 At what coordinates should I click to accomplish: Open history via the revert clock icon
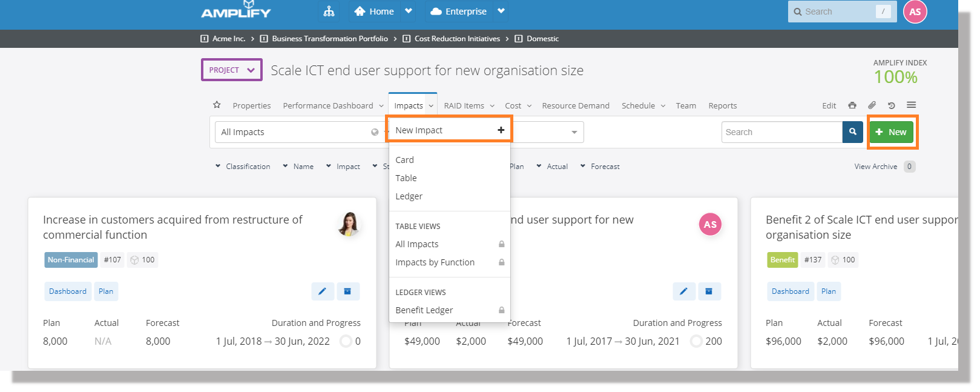tap(891, 105)
